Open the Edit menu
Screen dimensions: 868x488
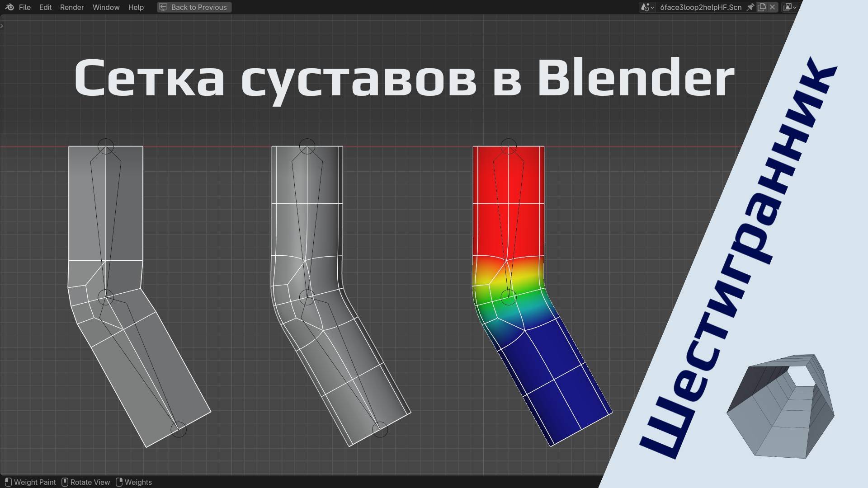(45, 7)
